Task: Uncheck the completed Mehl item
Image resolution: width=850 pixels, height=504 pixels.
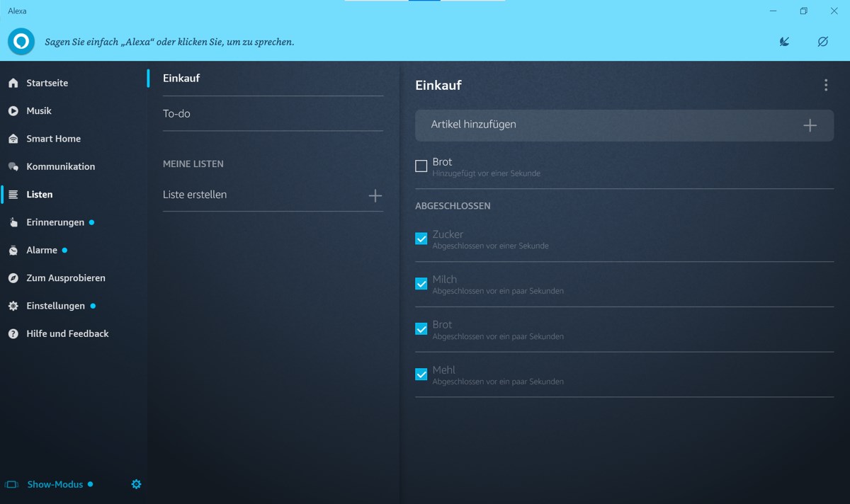Action: [421, 374]
